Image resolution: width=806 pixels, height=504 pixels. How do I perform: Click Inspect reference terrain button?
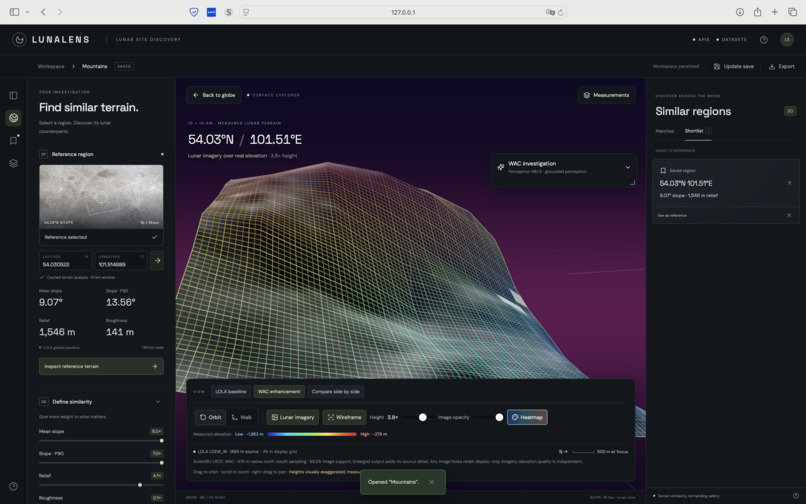click(x=101, y=366)
